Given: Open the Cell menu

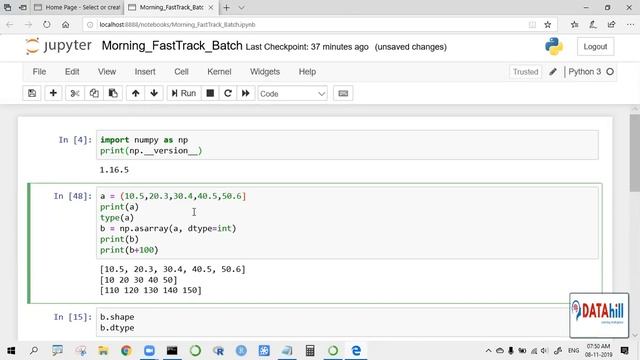Looking at the screenshot, I should click(x=181, y=72).
